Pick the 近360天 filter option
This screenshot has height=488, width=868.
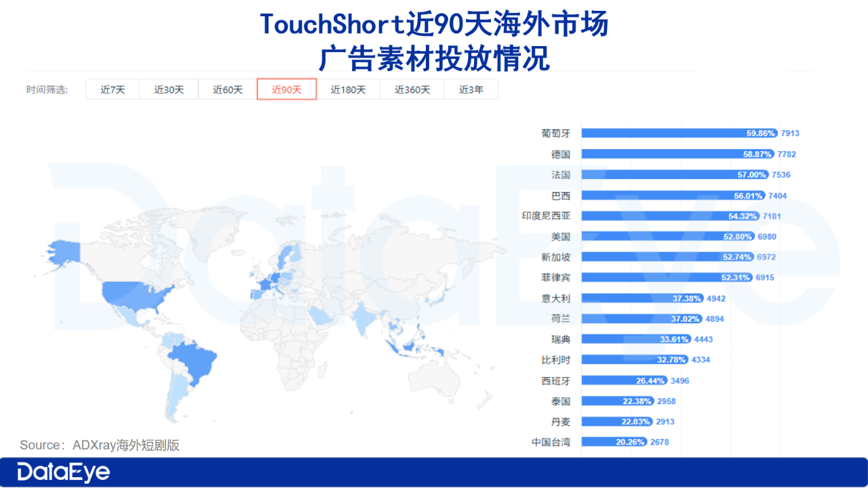(412, 89)
